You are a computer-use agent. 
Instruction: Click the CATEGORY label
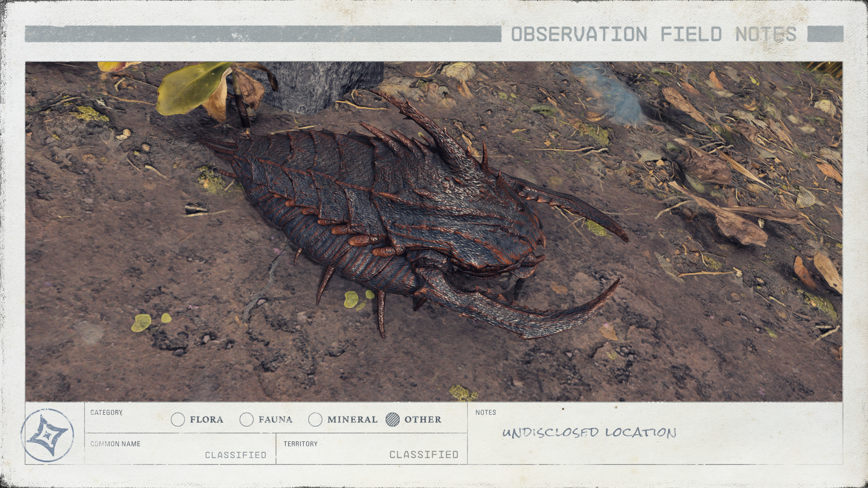point(106,413)
